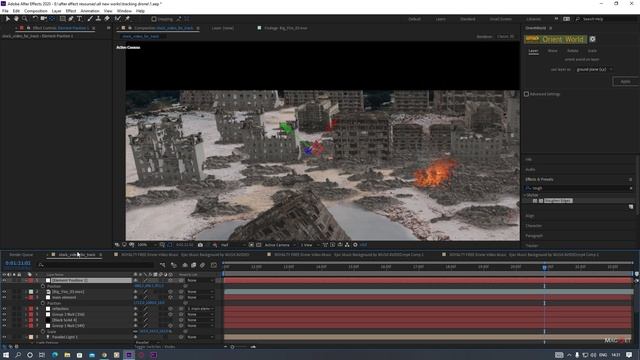Open Parent dropdown for reflection layer
This screenshot has width=640, height=360.
[200, 309]
